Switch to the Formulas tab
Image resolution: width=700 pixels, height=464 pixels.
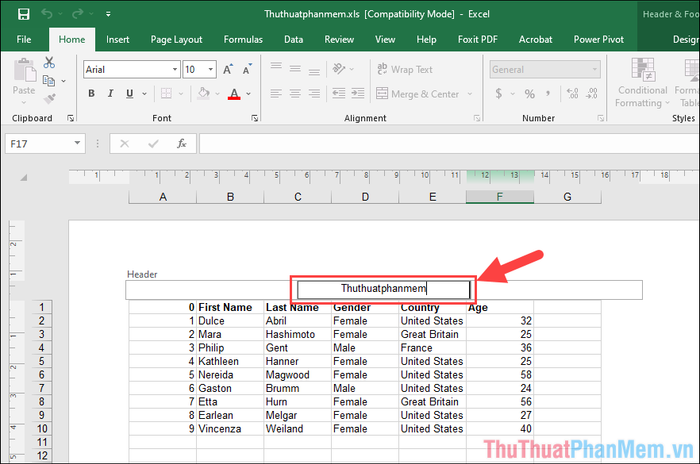click(x=243, y=40)
